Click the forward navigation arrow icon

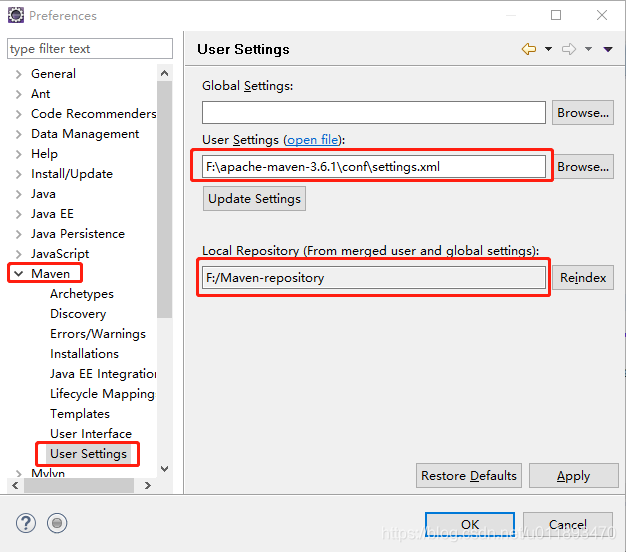pyautogui.click(x=569, y=49)
